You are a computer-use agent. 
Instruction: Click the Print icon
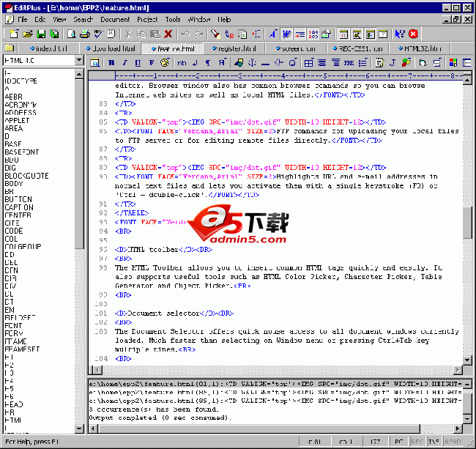[85, 34]
